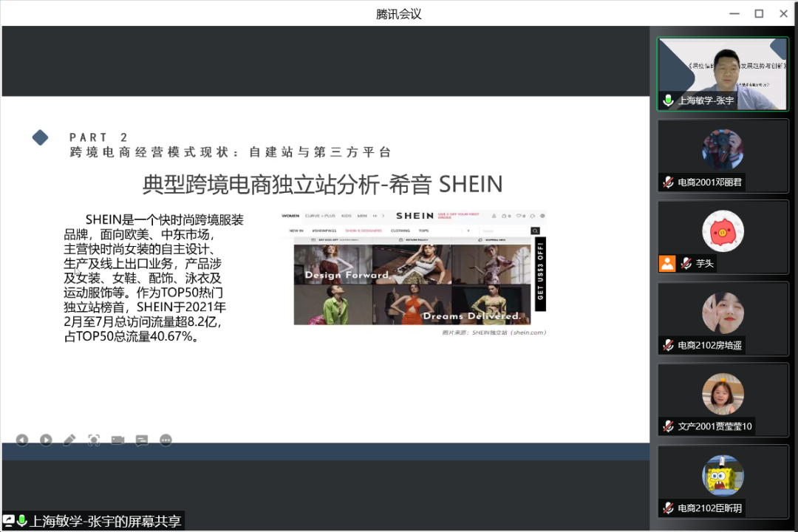This screenshot has width=798, height=532.
Task: Close the 腾讯会议 window
Action: (x=784, y=14)
